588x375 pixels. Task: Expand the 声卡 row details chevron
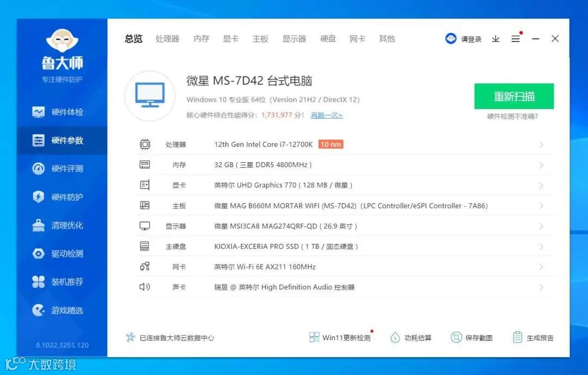[541, 287]
